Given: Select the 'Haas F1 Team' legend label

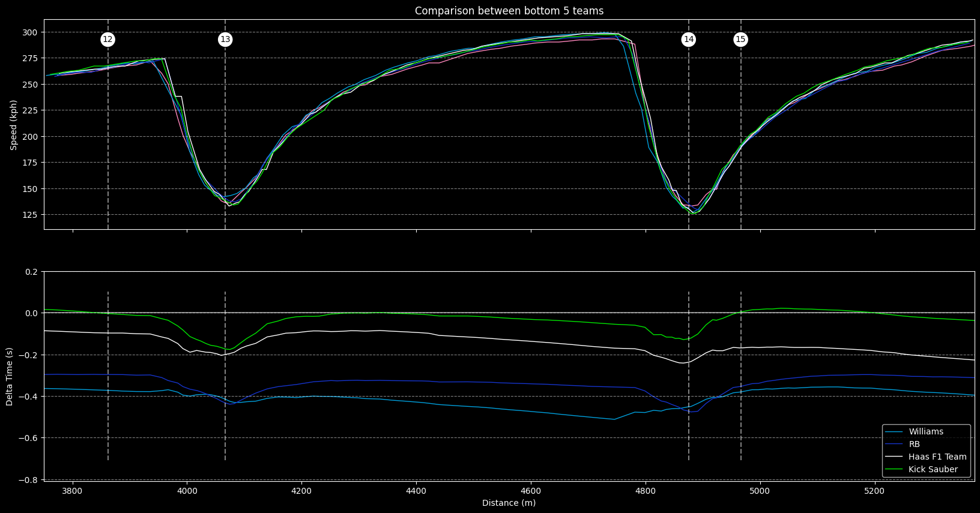Looking at the screenshot, I should (x=937, y=457).
